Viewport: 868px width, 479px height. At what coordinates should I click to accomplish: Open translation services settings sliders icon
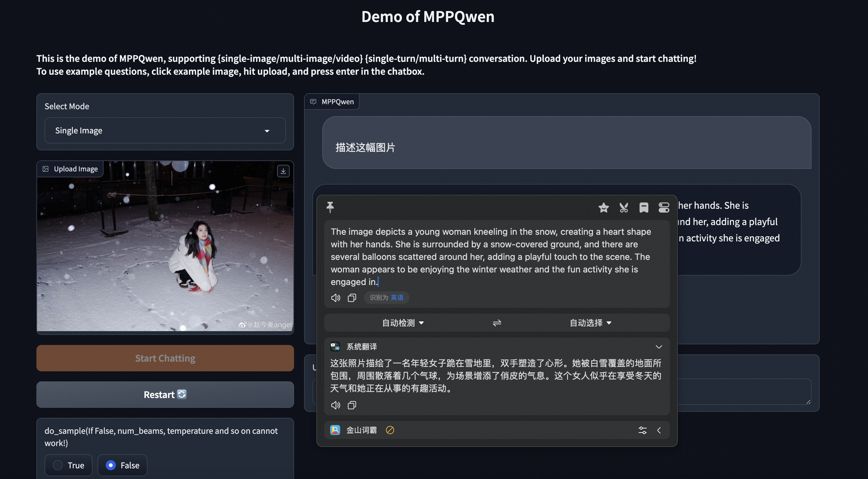point(642,430)
